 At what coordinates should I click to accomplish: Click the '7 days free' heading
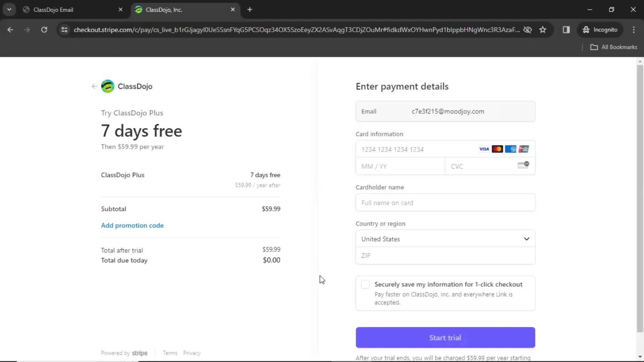(142, 131)
